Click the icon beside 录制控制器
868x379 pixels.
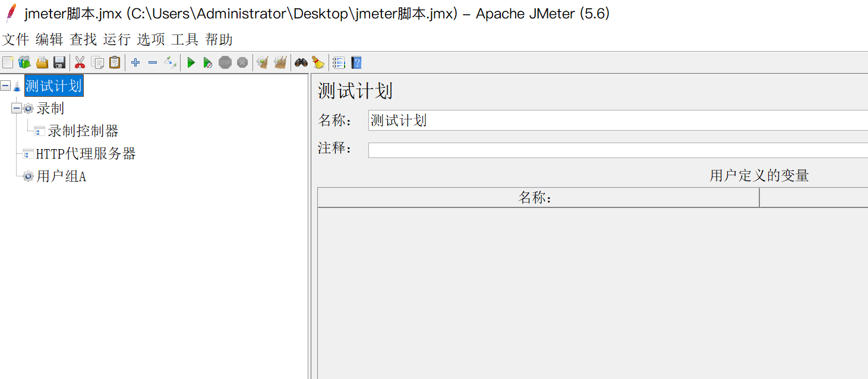click(x=40, y=131)
